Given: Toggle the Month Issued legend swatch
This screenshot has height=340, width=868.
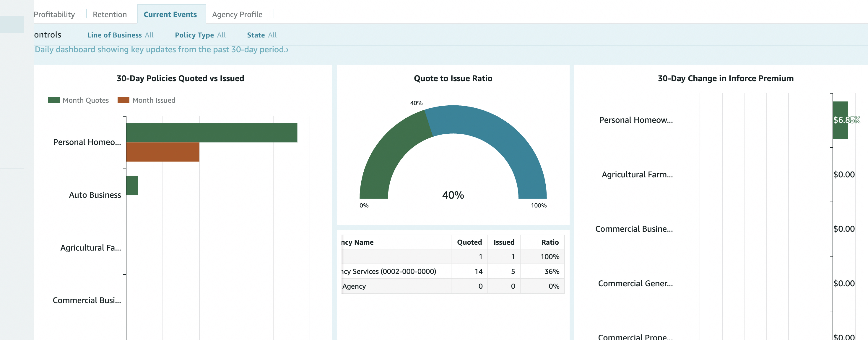Looking at the screenshot, I should (x=123, y=100).
